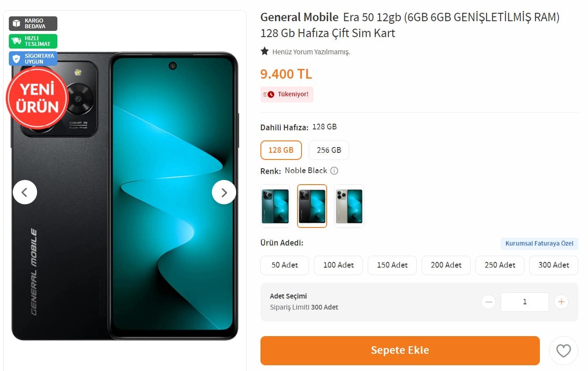Show next product image with right arrow

tap(224, 192)
